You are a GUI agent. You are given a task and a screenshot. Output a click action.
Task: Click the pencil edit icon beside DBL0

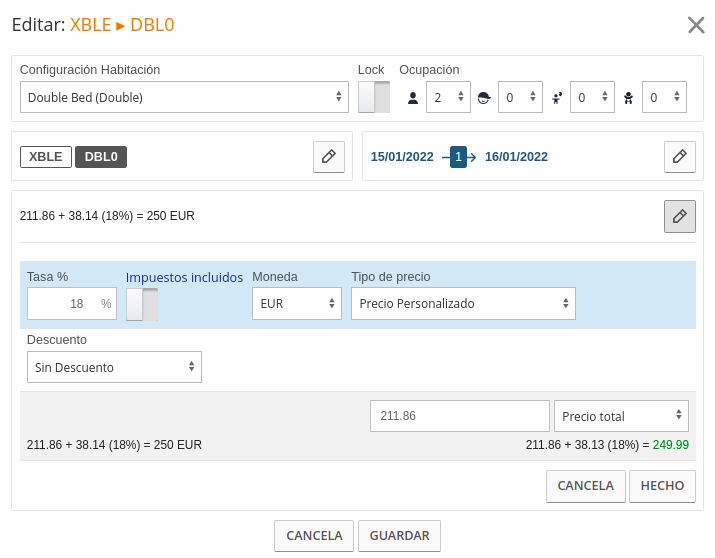329,157
